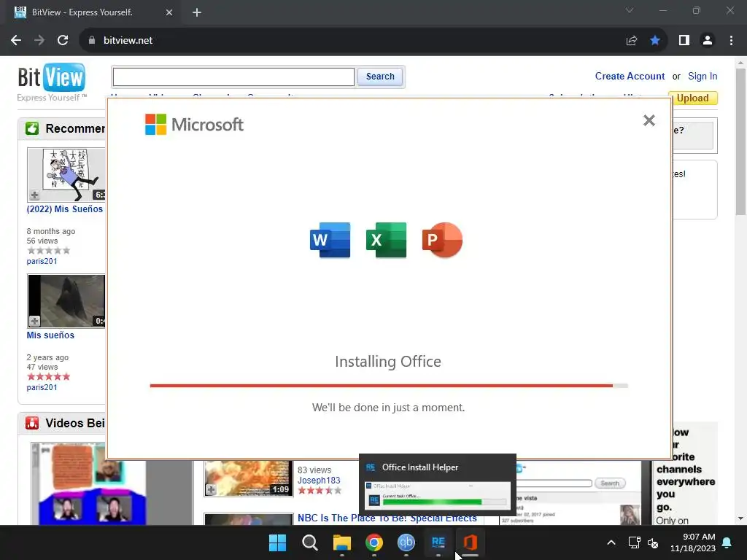747x560 pixels.
Task: Go forward in Chrome
Action: pos(39,41)
